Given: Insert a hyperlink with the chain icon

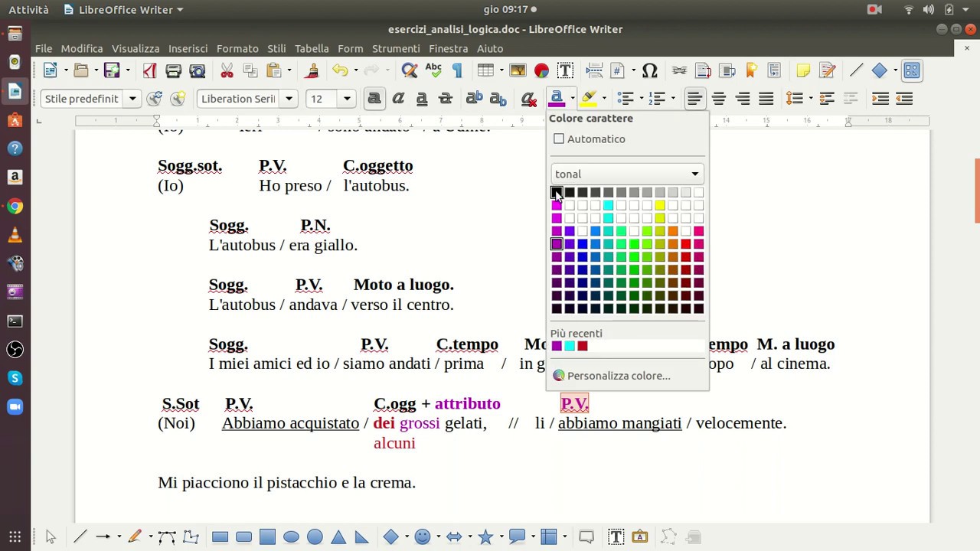Looking at the screenshot, I should coord(679,70).
